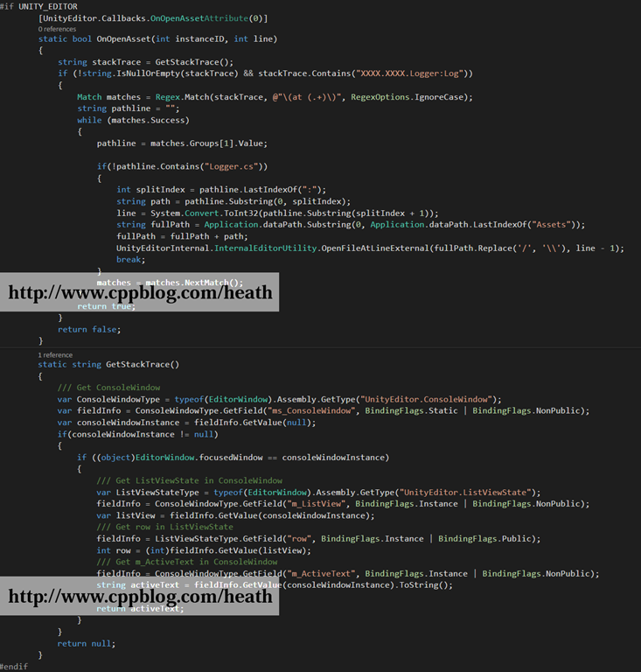Click BindingFlags.Public in the row GetField line
Viewport: 641px width, 672px height.
coord(484,538)
